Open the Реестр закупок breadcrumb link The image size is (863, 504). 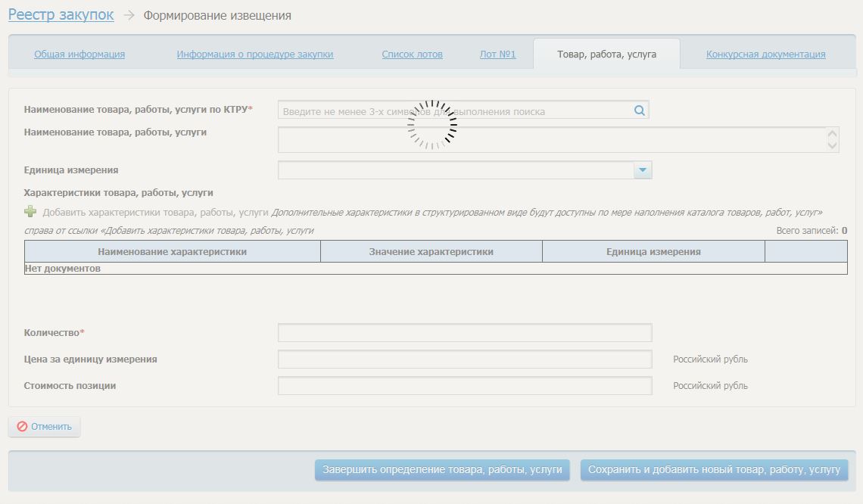click(x=61, y=14)
